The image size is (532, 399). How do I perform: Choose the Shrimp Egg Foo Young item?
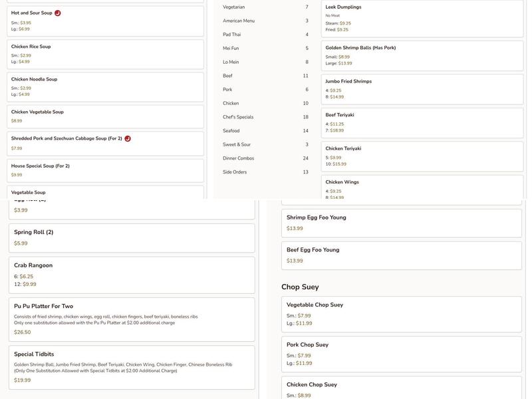click(401, 223)
